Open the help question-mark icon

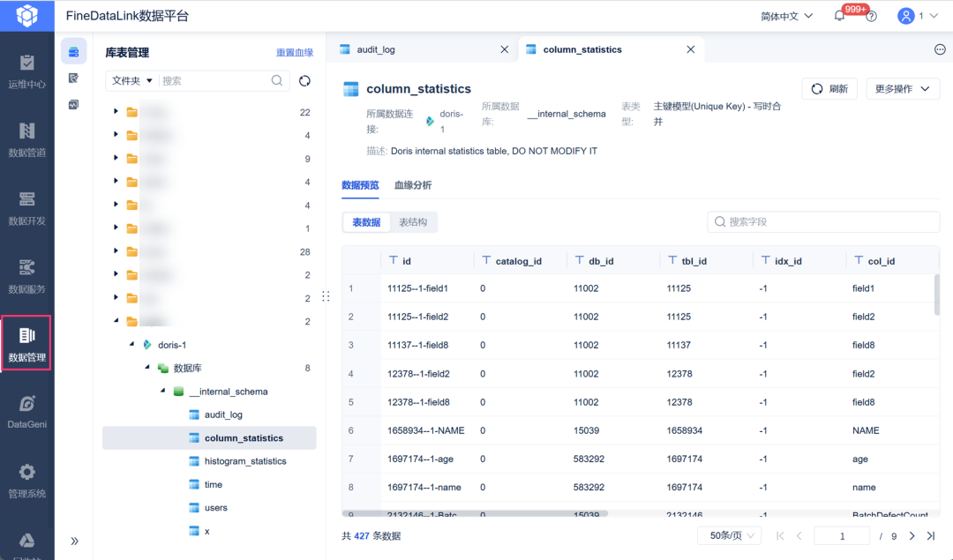[872, 17]
